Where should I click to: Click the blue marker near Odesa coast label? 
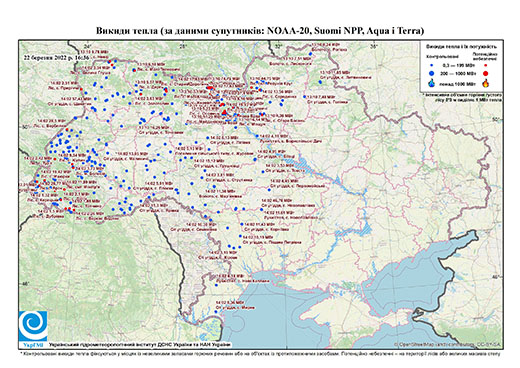(x=216, y=312)
